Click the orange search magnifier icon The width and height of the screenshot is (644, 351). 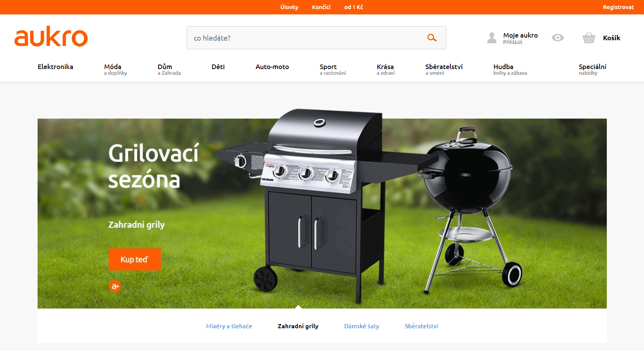click(432, 38)
